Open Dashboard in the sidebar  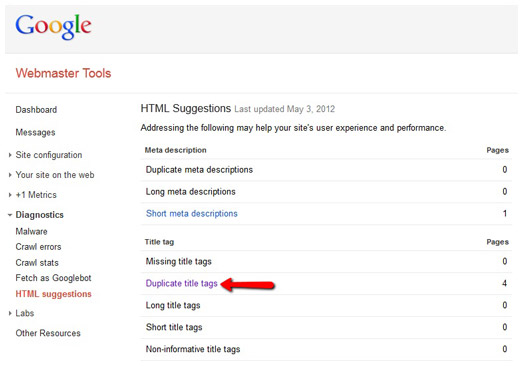(x=36, y=110)
